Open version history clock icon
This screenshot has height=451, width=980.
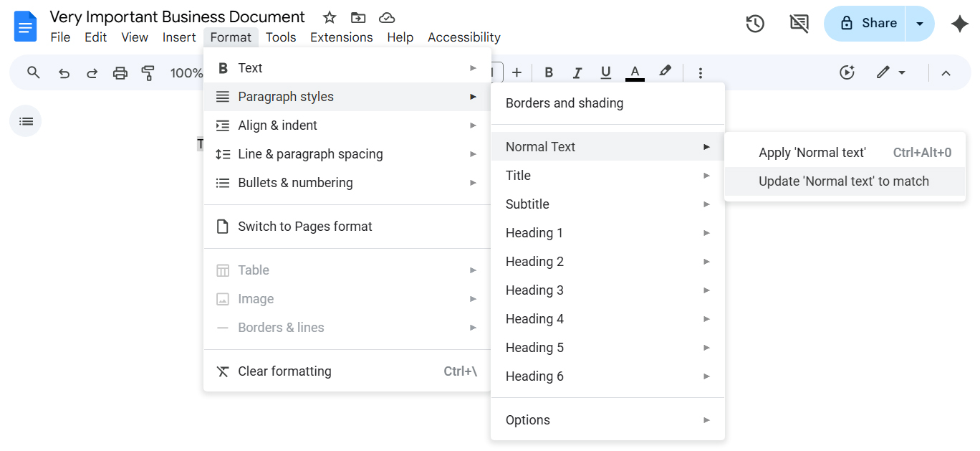click(754, 24)
